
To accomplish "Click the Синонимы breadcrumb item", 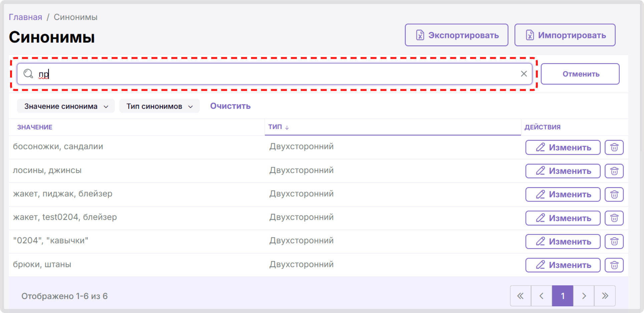I will click(x=75, y=17).
